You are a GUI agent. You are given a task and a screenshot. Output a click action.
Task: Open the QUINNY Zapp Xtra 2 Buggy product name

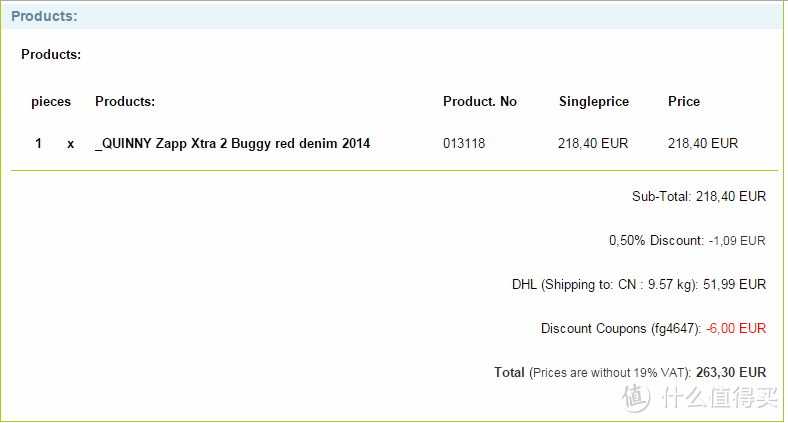pos(232,143)
